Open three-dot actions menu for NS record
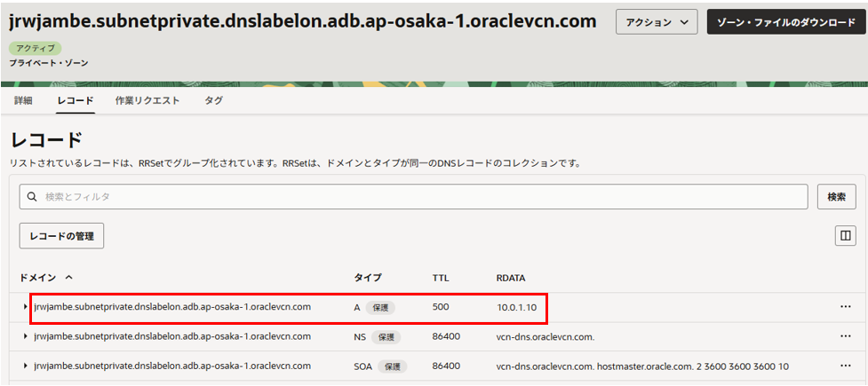The image size is (868, 386). (x=845, y=337)
